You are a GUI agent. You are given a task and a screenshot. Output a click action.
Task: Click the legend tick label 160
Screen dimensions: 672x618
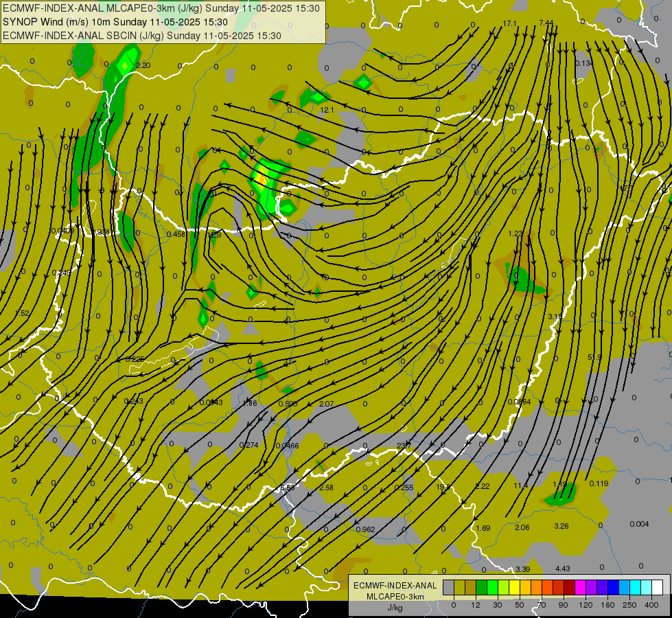click(607, 605)
